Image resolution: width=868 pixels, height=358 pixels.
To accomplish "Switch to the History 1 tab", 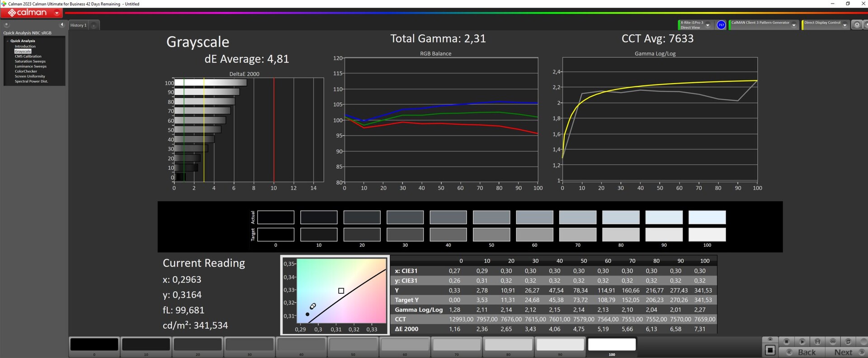I will (78, 25).
